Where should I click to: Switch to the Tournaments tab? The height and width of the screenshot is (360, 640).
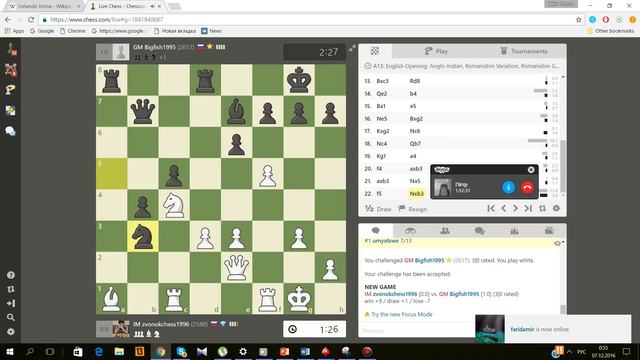coord(524,51)
